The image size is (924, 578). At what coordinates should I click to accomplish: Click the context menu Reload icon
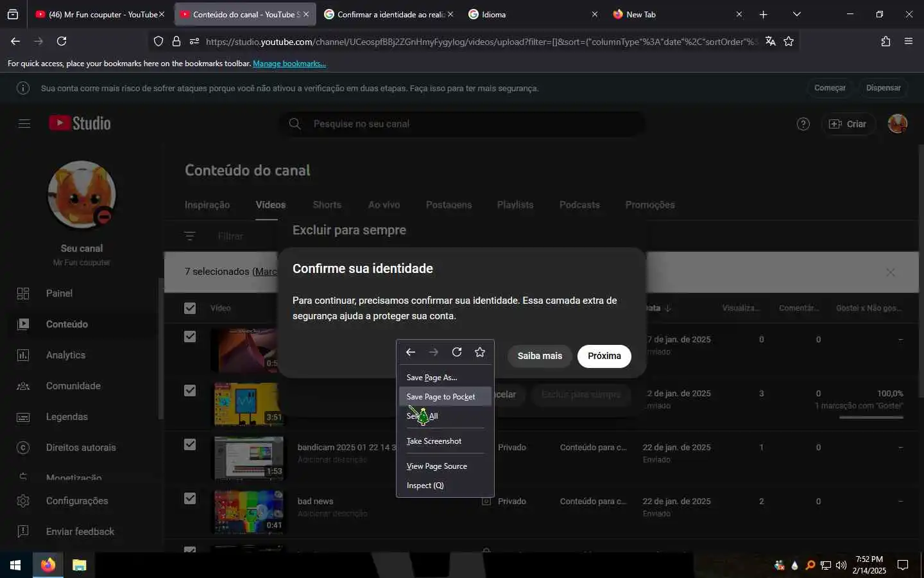click(x=457, y=352)
